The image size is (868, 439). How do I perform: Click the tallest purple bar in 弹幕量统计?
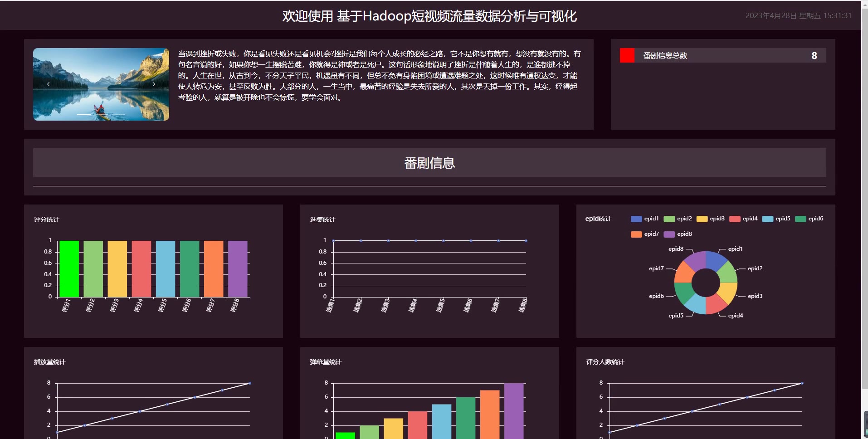tap(514, 411)
